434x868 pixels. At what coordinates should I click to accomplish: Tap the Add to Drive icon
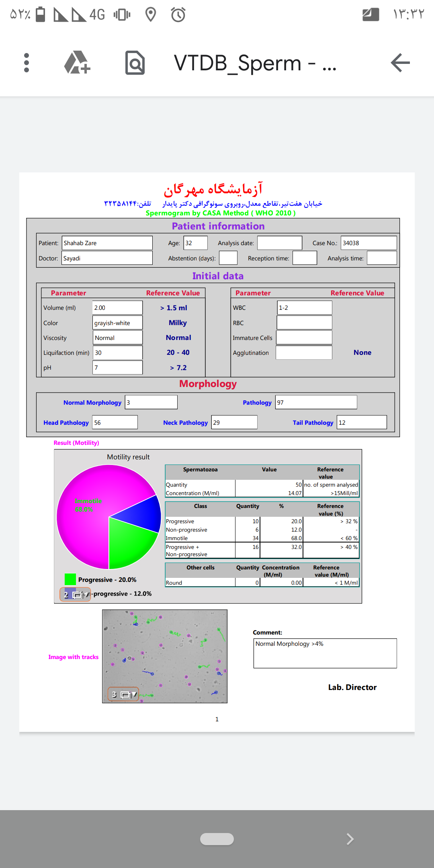pyautogui.click(x=77, y=63)
